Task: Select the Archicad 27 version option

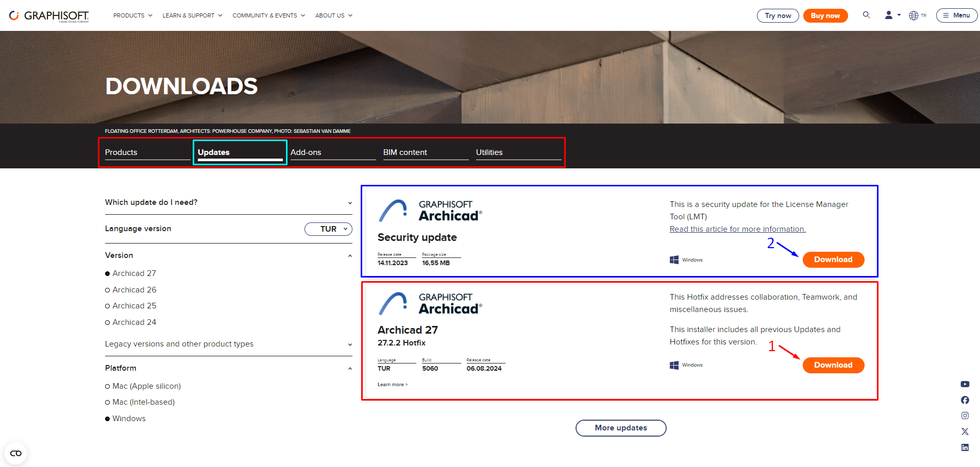Action: coord(130,273)
